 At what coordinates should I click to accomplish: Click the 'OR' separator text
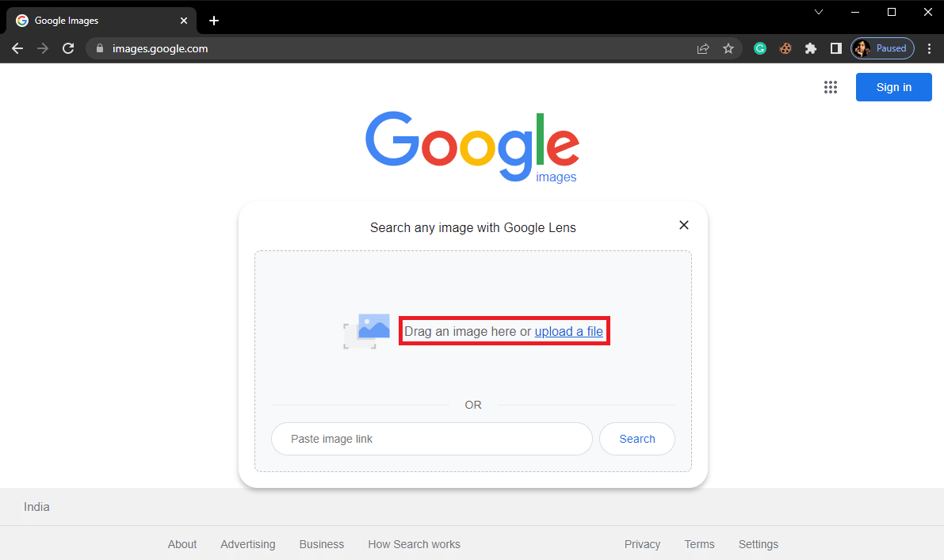pyautogui.click(x=473, y=405)
